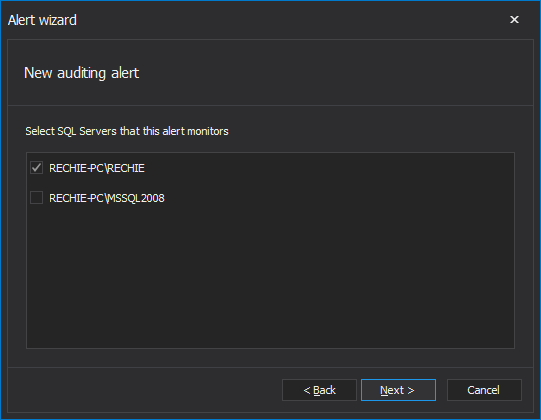Select the RECHIE-PC\MSSQL2008 server name label

tap(107, 198)
